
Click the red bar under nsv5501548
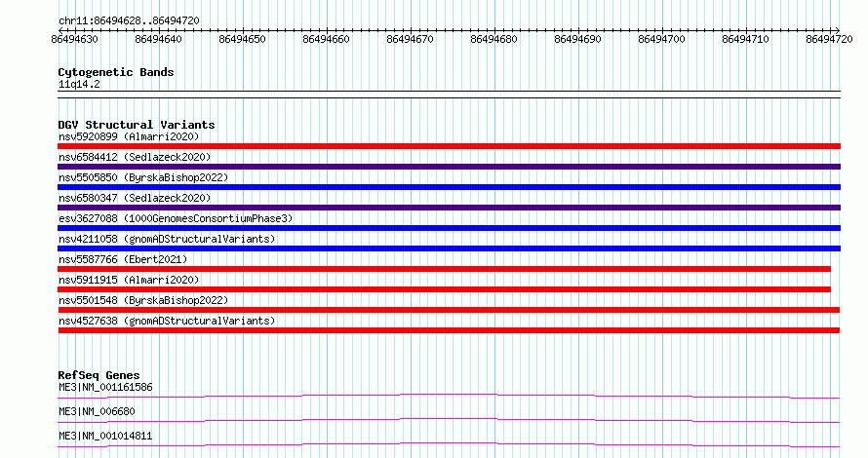(449, 310)
